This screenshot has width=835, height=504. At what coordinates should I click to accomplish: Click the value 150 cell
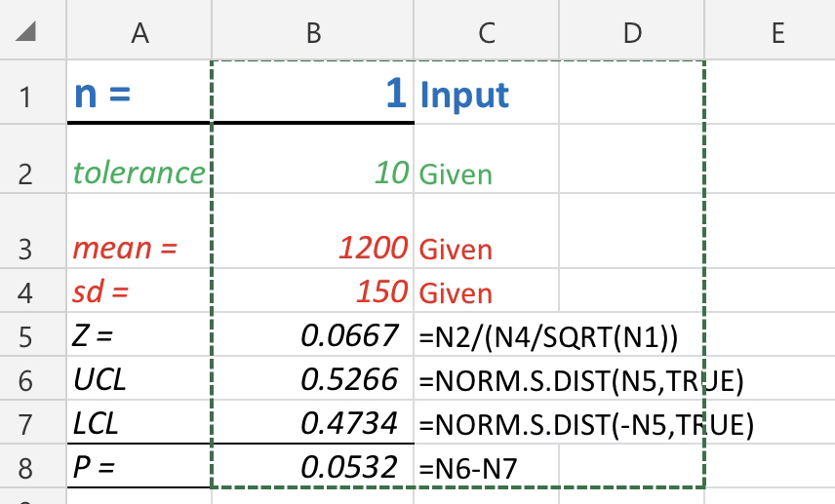(x=312, y=291)
